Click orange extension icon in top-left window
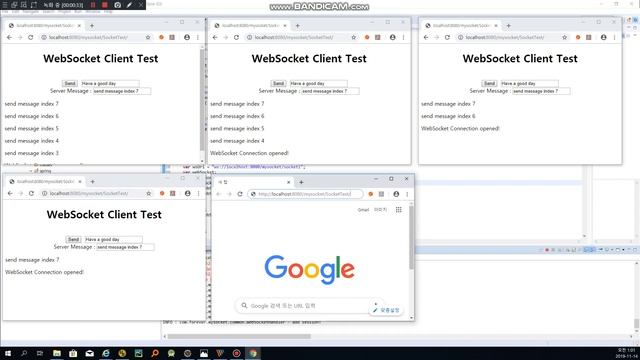Image resolution: width=640 pixels, height=360 pixels. pyautogui.click(x=161, y=37)
